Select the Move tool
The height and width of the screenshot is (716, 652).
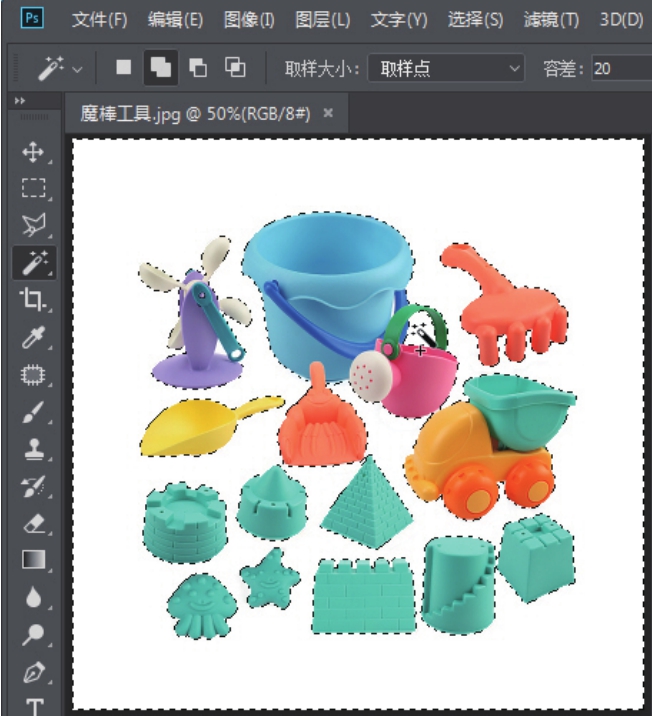point(33,152)
